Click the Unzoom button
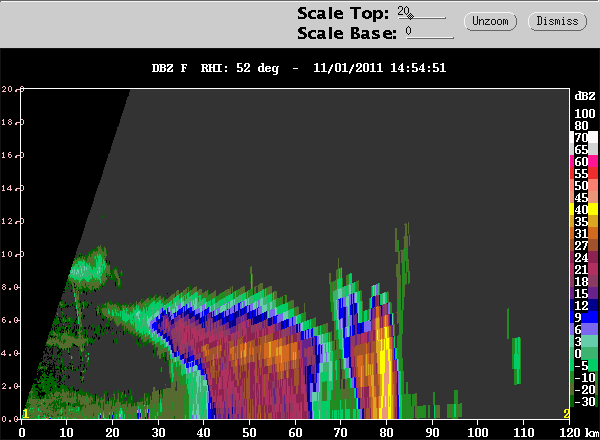 click(490, 21)
